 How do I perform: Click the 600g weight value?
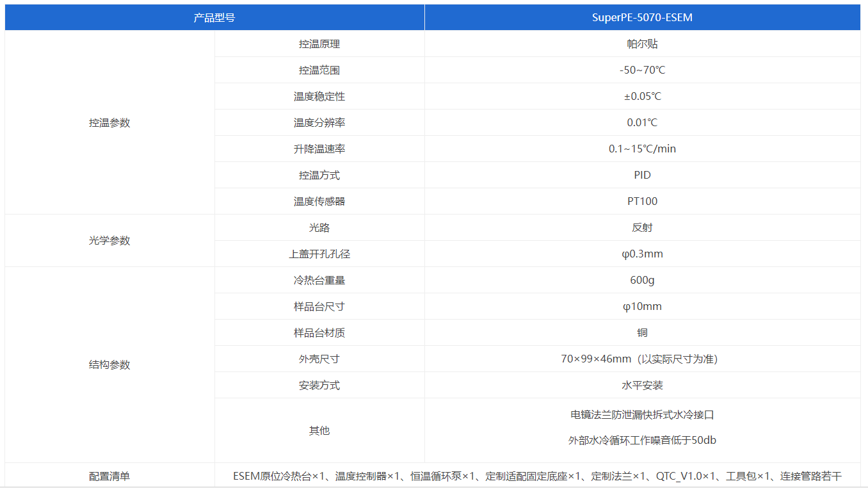(x=642, y=281)
